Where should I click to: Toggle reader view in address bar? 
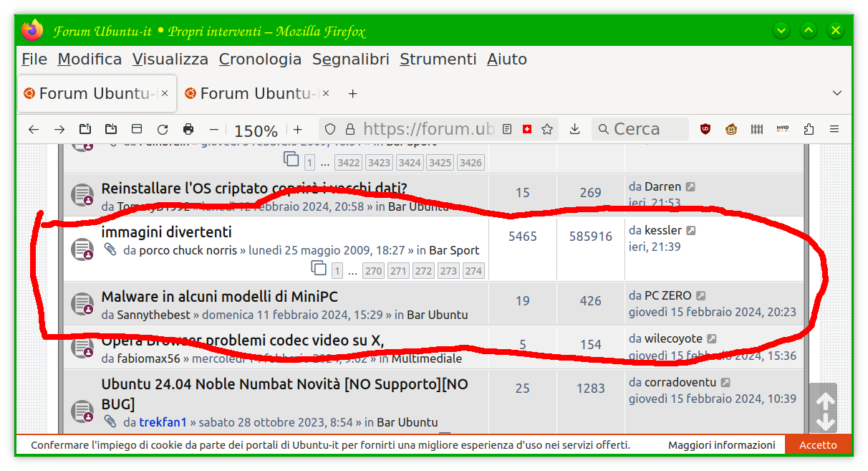[x=507, y=130]
